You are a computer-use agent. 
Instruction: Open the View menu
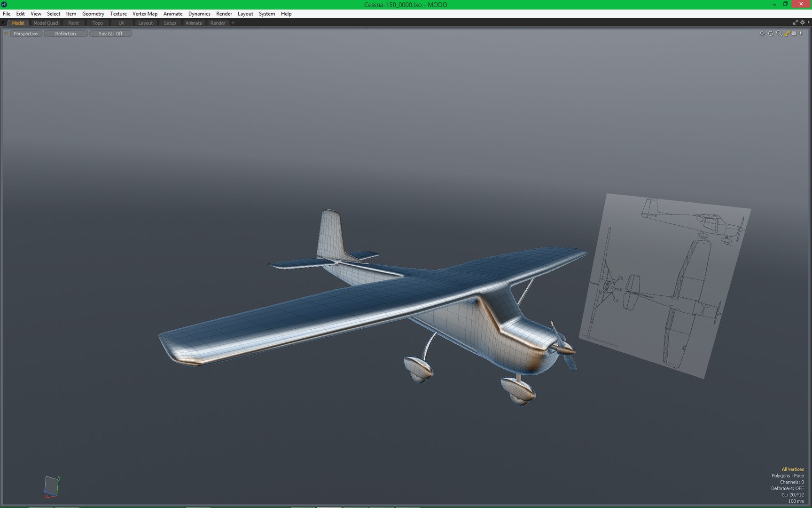(36, 14)
